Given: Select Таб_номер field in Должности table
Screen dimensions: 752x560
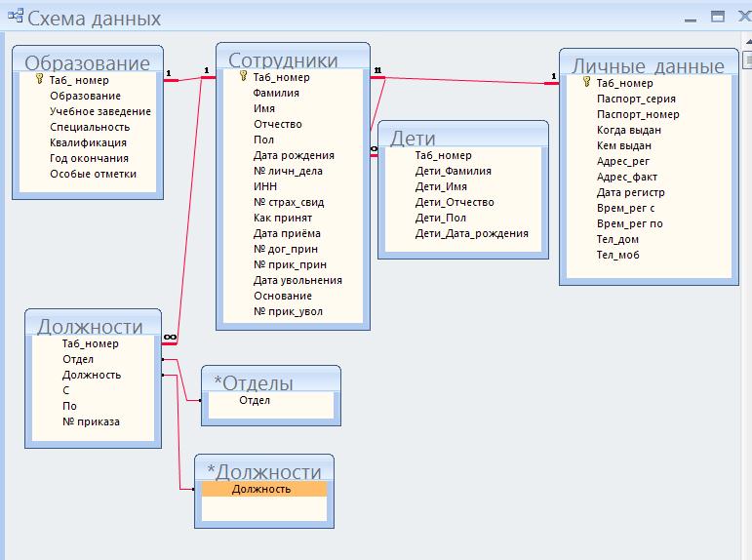Looking at the screenshot, I should pyautogui.click(x=93, y=343).
